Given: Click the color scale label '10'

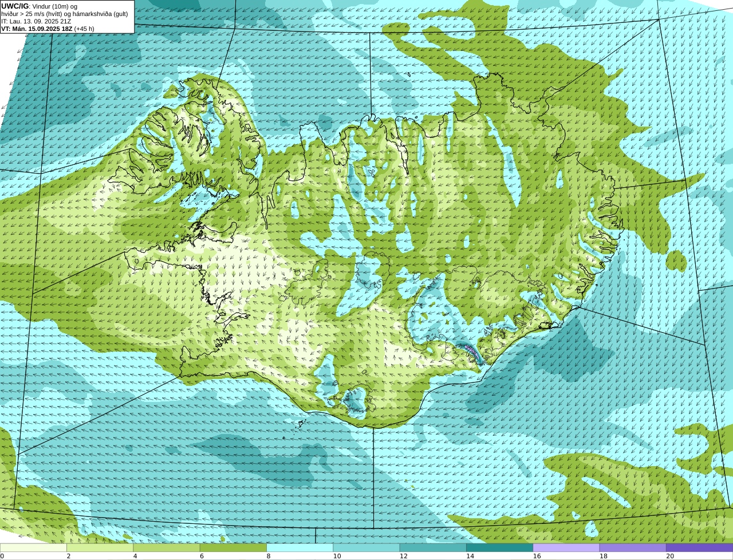Looking at the screenshot, I should [337, 556].
